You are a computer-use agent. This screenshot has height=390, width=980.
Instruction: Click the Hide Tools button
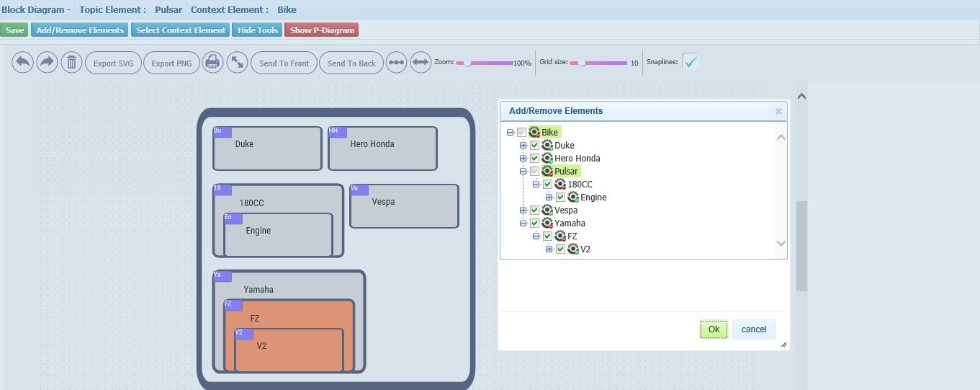pos(258,30)
